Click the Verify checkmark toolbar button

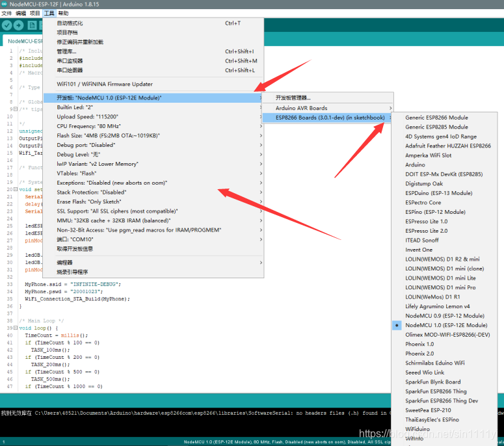tap(7, 25)
